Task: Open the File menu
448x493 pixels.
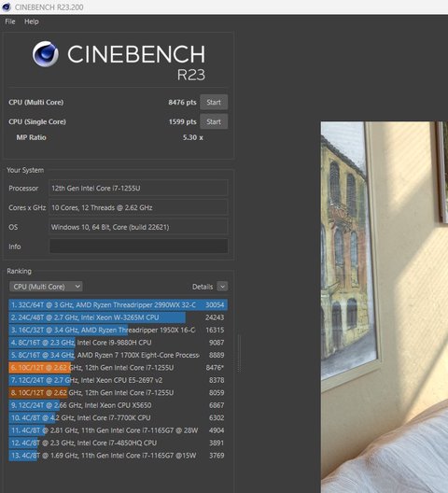Action: (10, 21)
